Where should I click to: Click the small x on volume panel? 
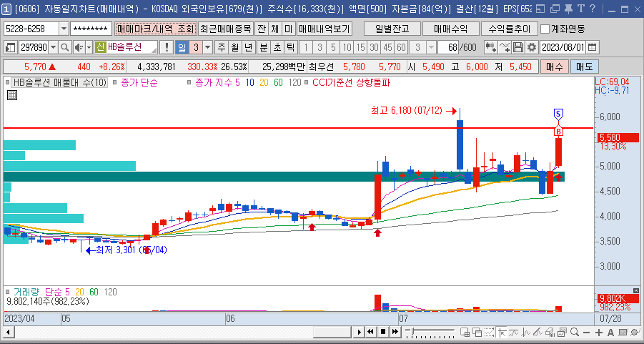point(636,290)
